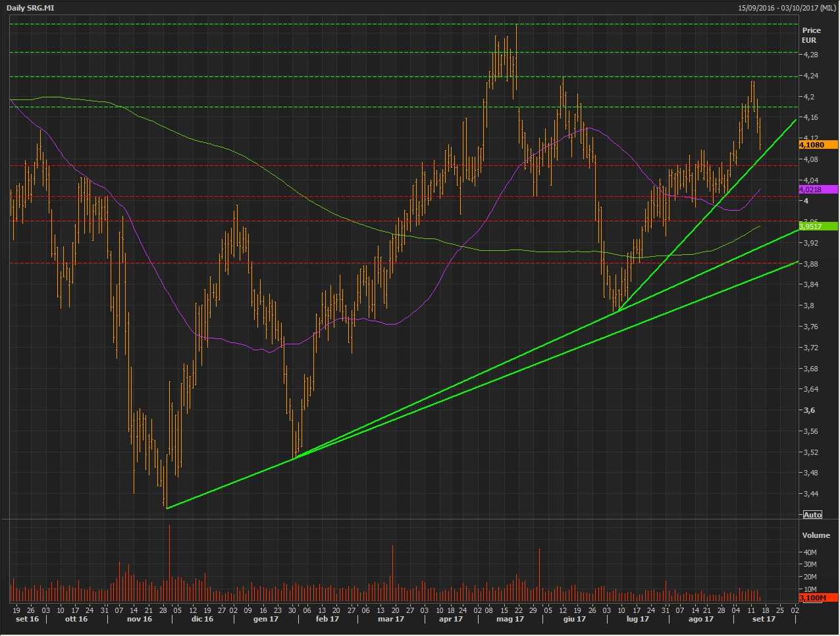
Task: Select the lowest red dashed horizontal level line
Action: pyautogui.click(x=395, y=263)
